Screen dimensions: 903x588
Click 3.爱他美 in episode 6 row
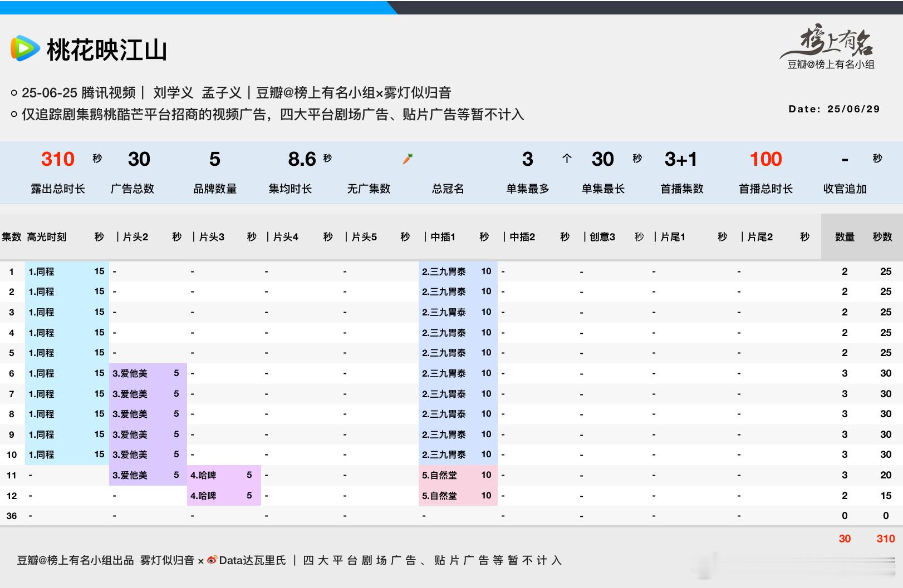point(130,373)
